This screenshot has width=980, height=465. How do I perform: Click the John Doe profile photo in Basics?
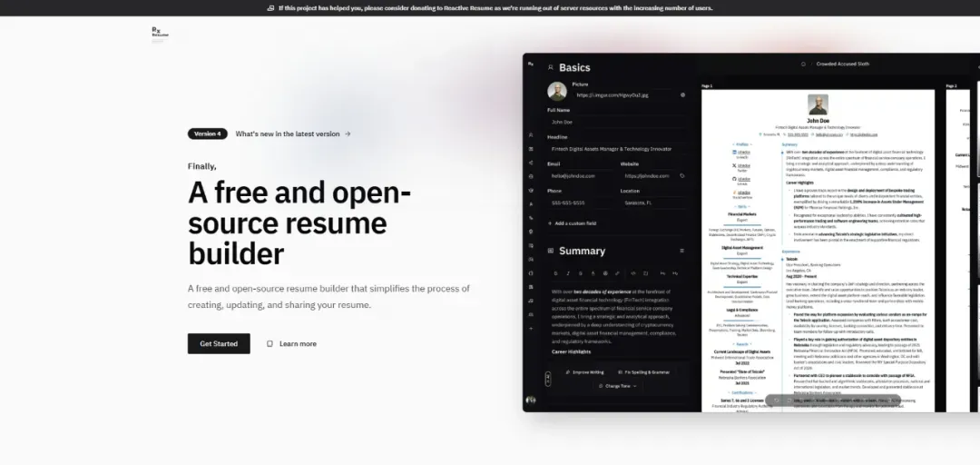[557, 91]
